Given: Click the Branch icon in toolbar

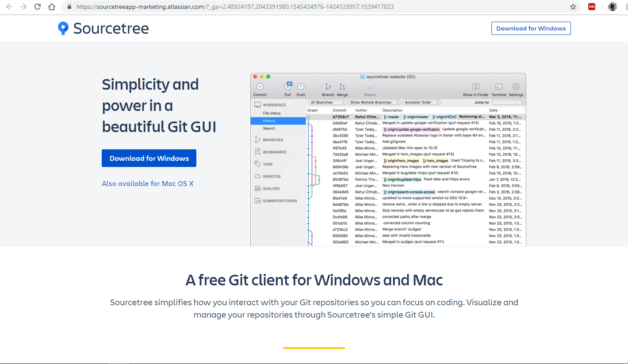Looking at the screenshot, I should pos(328,87).
